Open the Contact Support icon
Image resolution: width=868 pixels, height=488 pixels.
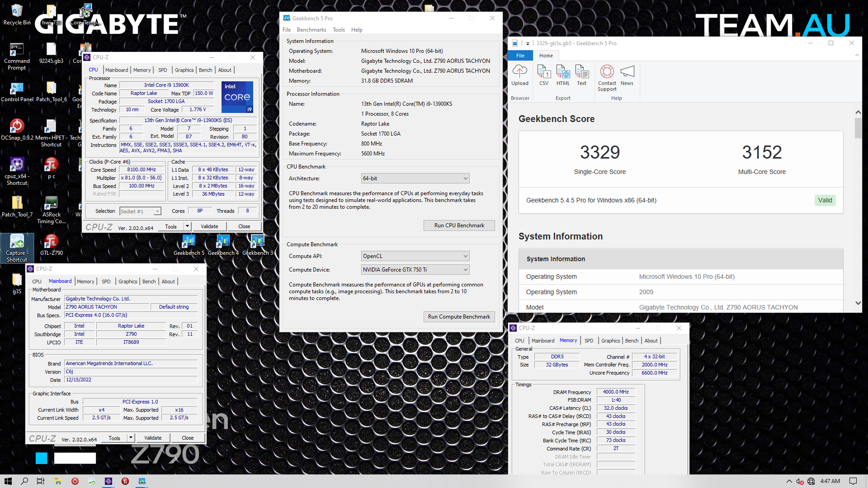coord(607,78)
